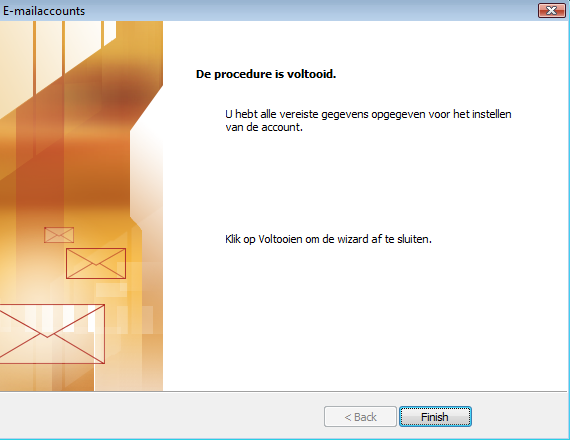Close the E-mailaccounts dialog window
The width and height of the screenshot is (570, 440).
tap(551, 11)
